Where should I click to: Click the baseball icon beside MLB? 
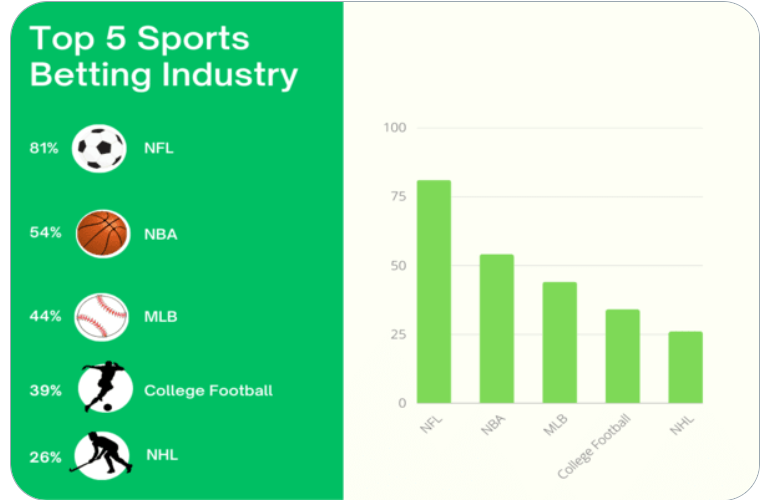(x=101, y=317)
